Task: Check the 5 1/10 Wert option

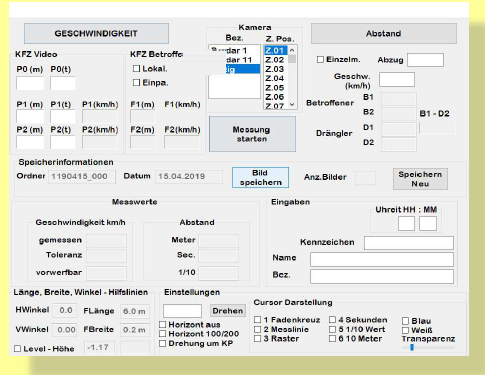Action: tap(332, 329)
